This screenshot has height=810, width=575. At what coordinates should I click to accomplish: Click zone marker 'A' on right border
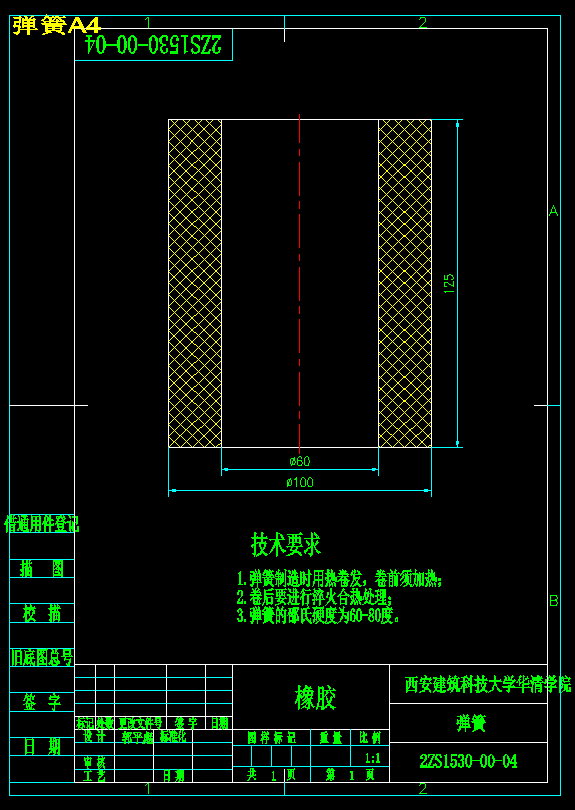tap(553, 211)
